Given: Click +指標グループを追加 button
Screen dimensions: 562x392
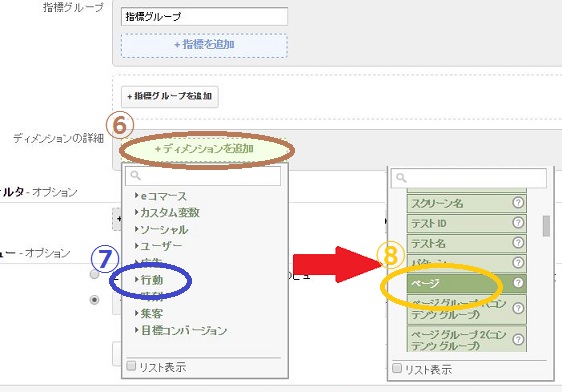Looking at the screenshot, I should tap(170, 96).
